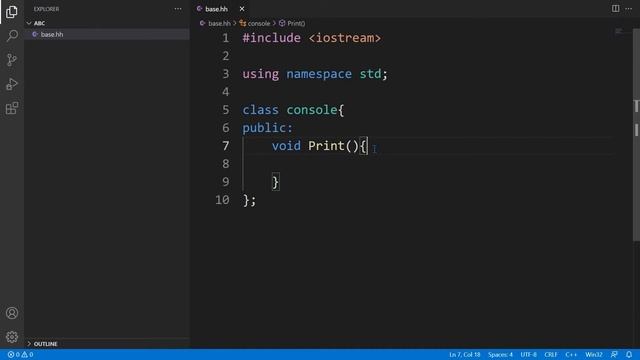Close the base.hh tab
The height and width of the screenshot is (360, 640).
point(242,9)
